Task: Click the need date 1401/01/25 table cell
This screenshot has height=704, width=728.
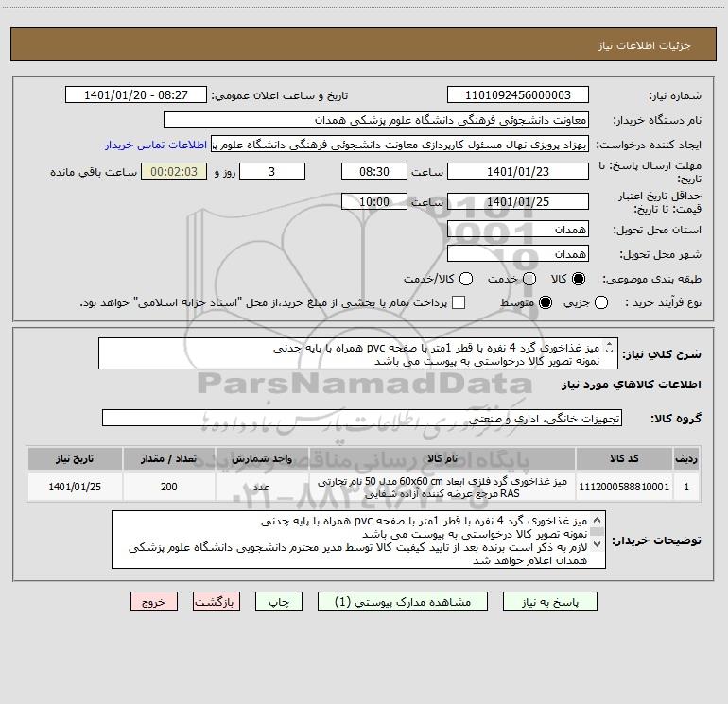Action: click(x=75, y=487)
